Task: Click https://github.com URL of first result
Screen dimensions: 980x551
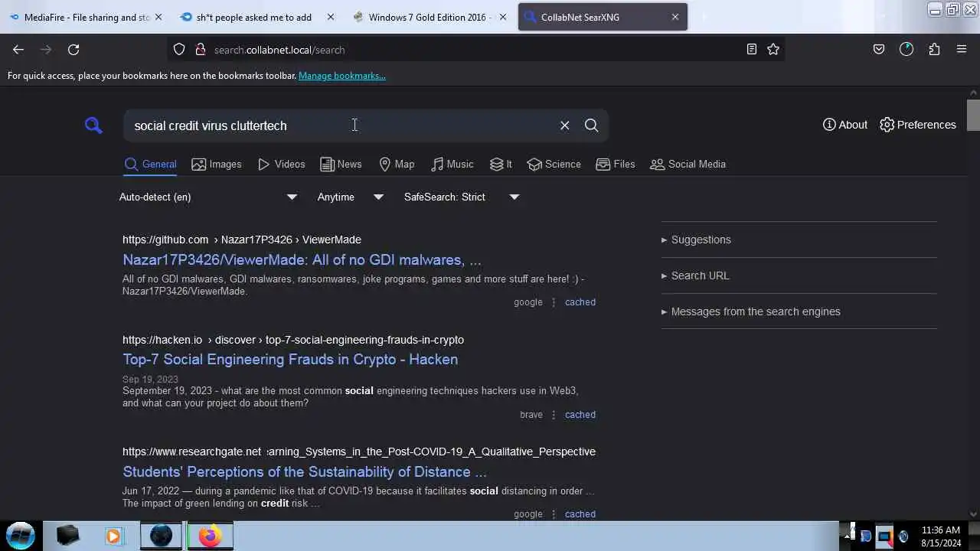Action: coord(165,240)
